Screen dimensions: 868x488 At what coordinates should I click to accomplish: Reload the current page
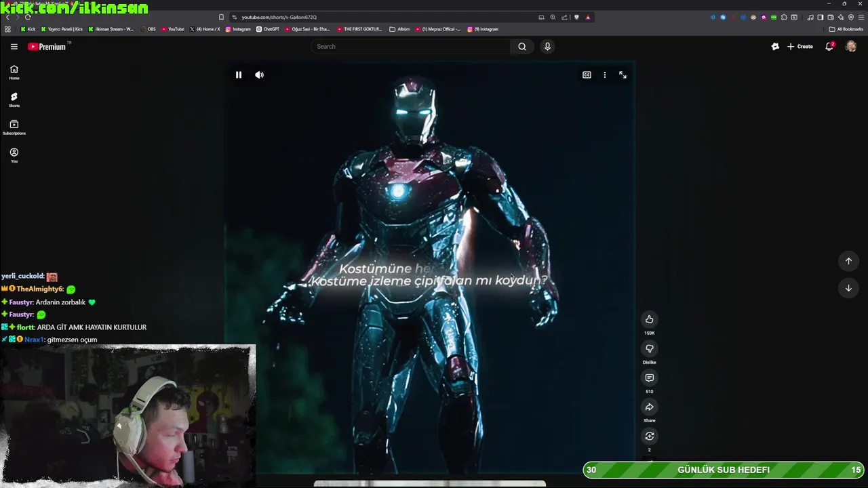pyautogui.click(x=28, y=17)
